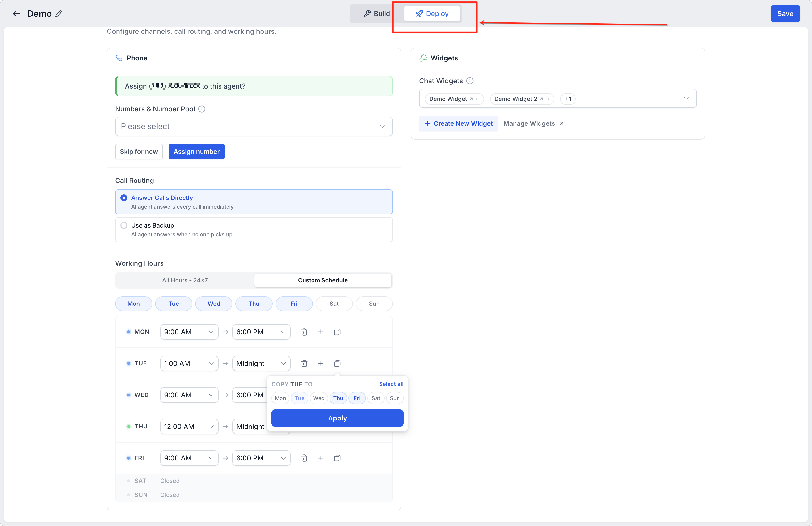The width and height of the screenshot is (812, 526).
Task: Select Custom Schedule option
Action: [323, 280]
